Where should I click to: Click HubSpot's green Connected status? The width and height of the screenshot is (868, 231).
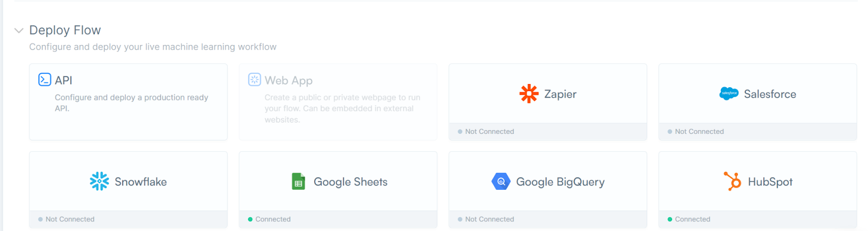coord(692,220)
